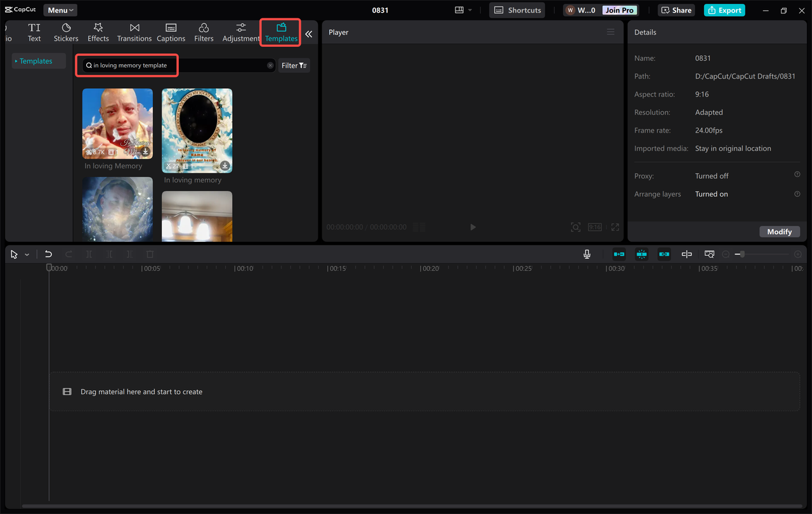
Task: Expand the cursor tool dropdown in timeline toolbar
Action: [x=27, y=254]
